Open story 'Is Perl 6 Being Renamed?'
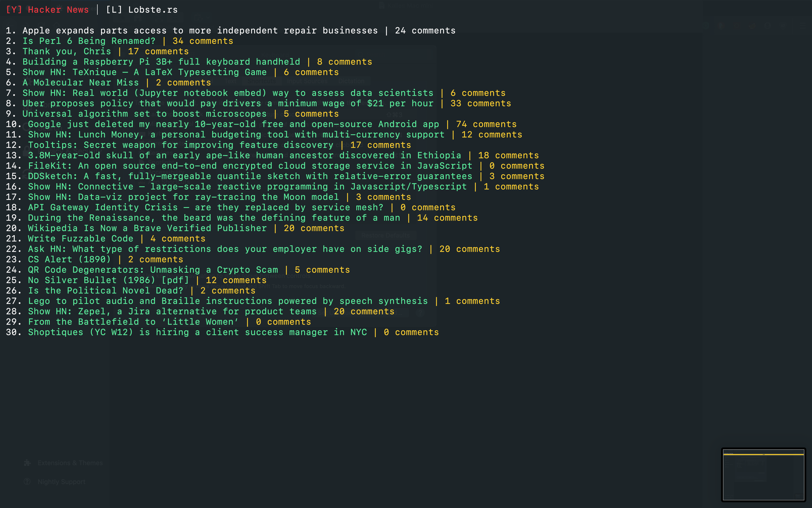The height and width of the screenshot is (508, 812). 89,41
